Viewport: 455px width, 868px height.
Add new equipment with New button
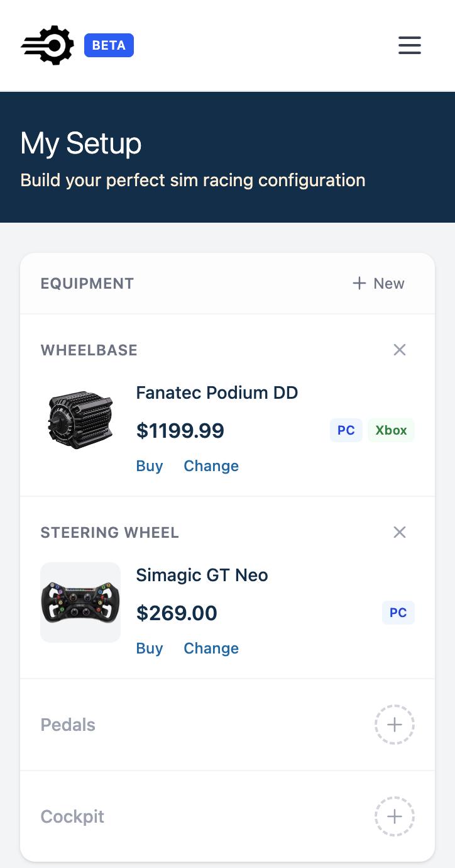pos(378,284)
